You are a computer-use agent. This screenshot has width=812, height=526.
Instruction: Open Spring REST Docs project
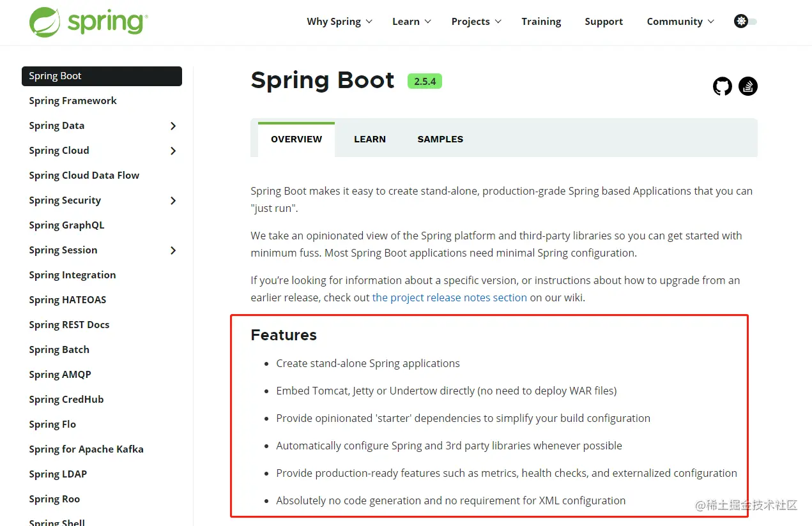click(x=69, y=325)
